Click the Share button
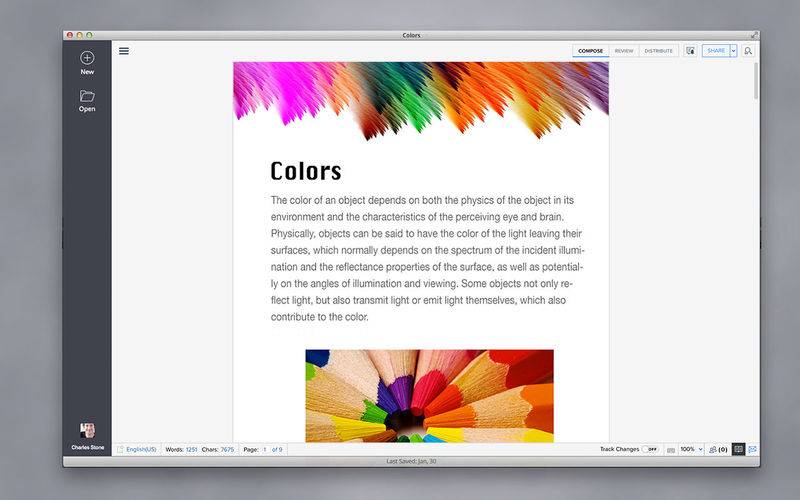 (x=716, y=51)
